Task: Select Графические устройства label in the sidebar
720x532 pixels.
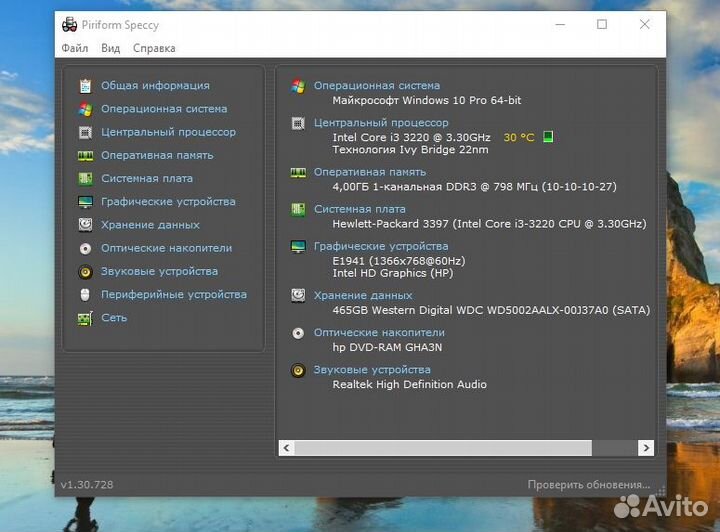Action: coord(168,202)
